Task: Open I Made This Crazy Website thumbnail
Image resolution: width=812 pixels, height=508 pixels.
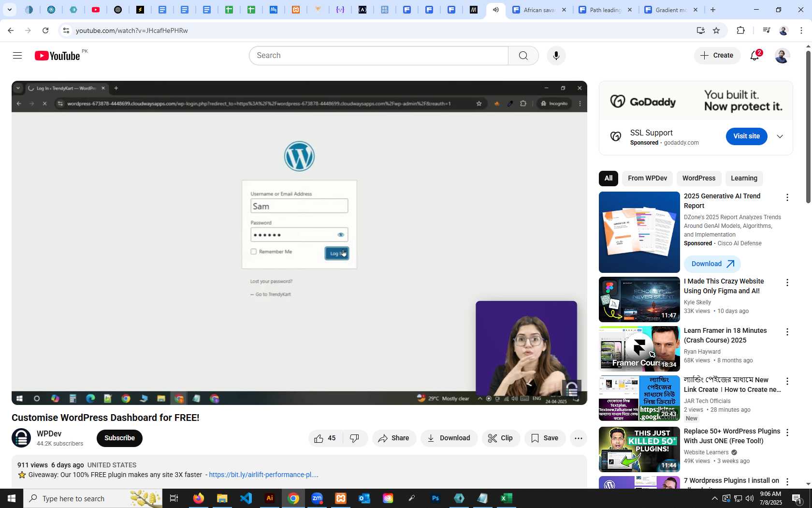Action: pyautogui.click(x=639, y=299)
